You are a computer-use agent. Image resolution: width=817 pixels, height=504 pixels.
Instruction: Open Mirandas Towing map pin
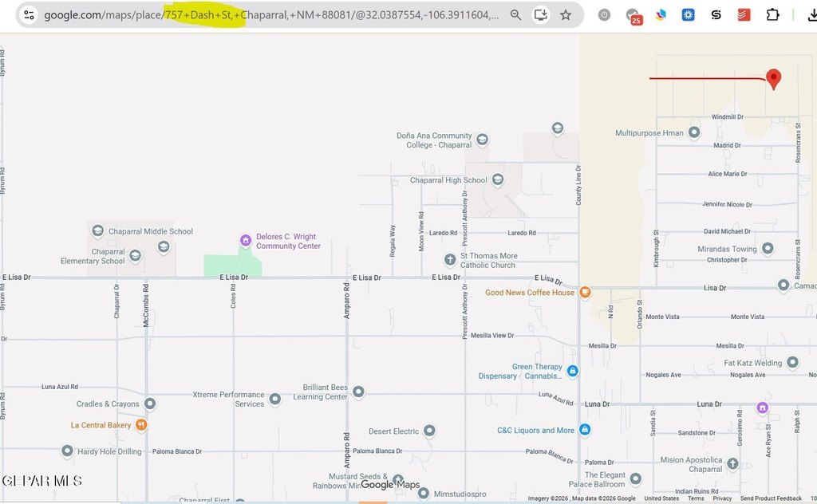point(768,248)
